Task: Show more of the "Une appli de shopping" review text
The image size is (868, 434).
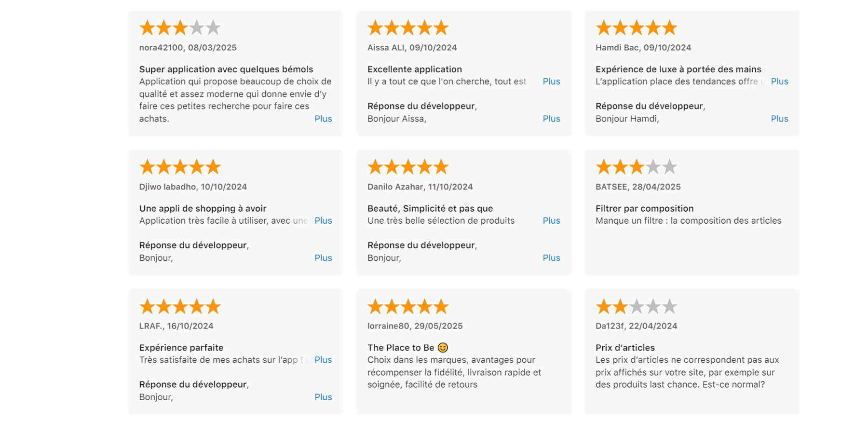Action: point(323,220)
